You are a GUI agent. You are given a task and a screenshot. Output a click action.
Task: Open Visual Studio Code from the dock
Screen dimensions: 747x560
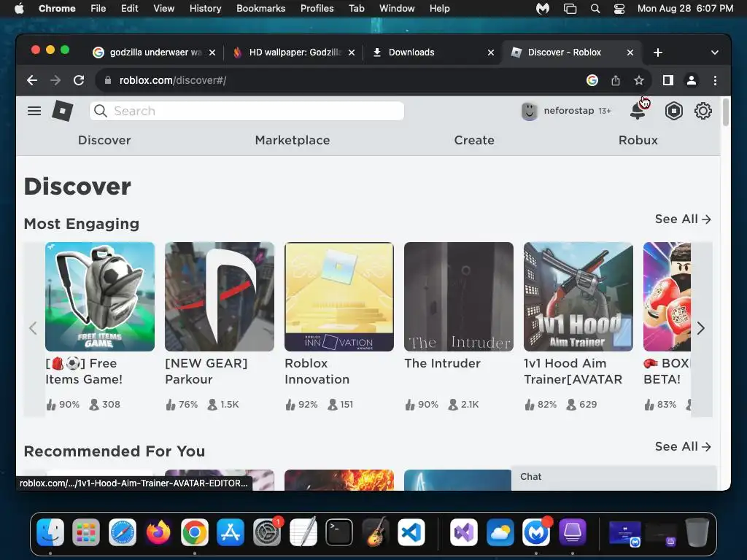tap(411, 532)
